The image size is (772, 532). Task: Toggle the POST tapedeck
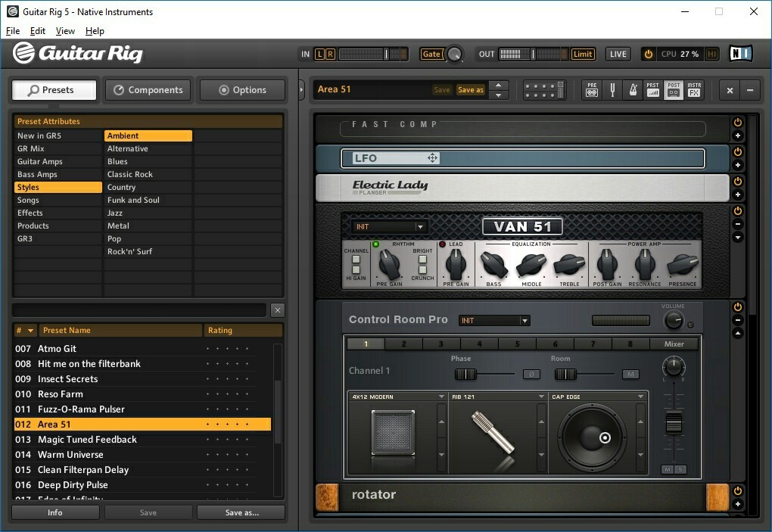pyautogui.click(x=674, y=89)
